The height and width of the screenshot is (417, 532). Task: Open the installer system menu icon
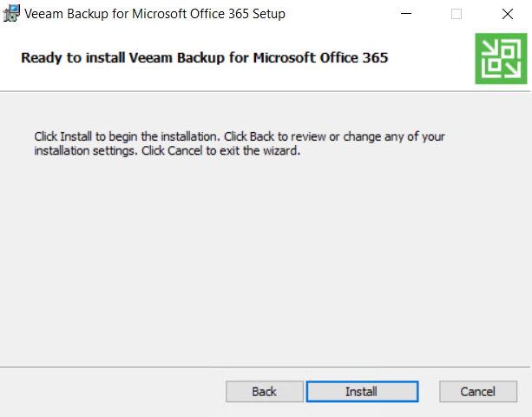pyautogui.click(x=11, y=14)
